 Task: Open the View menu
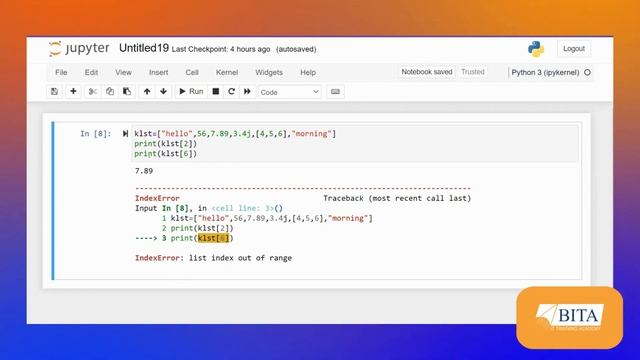(x=123, y=72)
